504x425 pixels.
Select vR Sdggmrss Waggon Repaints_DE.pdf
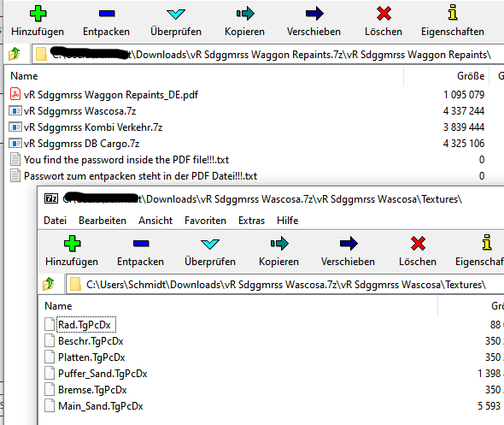[x=111, y=95]
